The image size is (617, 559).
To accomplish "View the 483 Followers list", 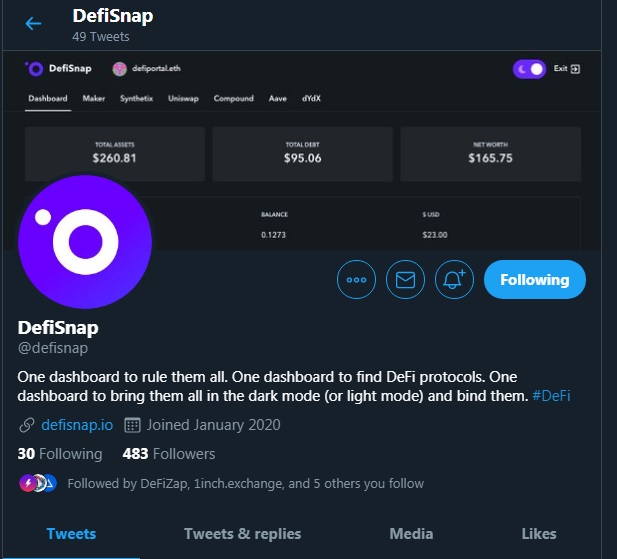I will click(x=169, y=454).
